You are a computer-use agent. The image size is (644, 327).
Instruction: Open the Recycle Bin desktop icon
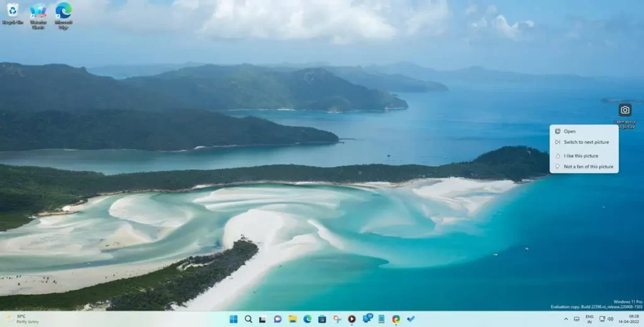(x=12, y=11)
